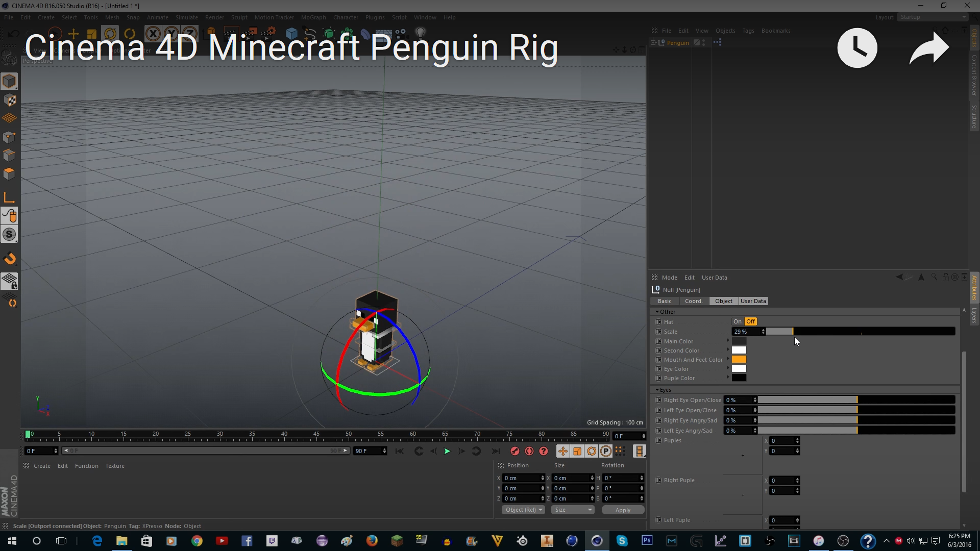Screen dimensions: 980x551
Task: Toggle Point Level Animation dots icon
Action: (x=620, y=451)
